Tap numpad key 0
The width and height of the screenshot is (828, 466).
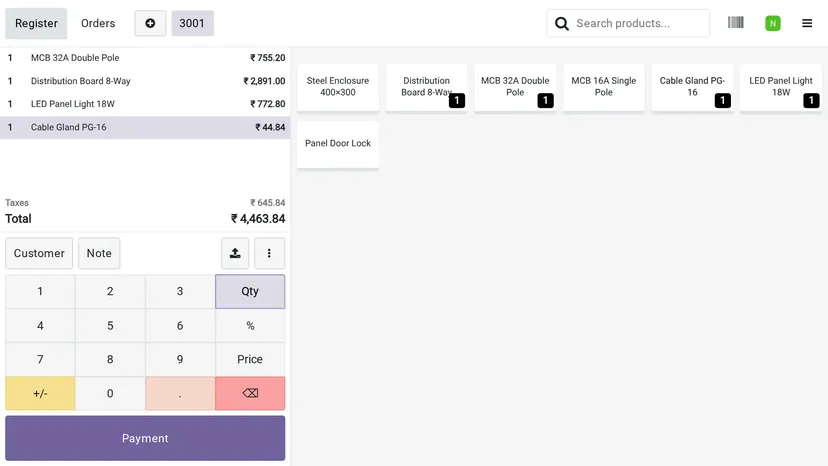pyautogui.click(x=110, y=393)
